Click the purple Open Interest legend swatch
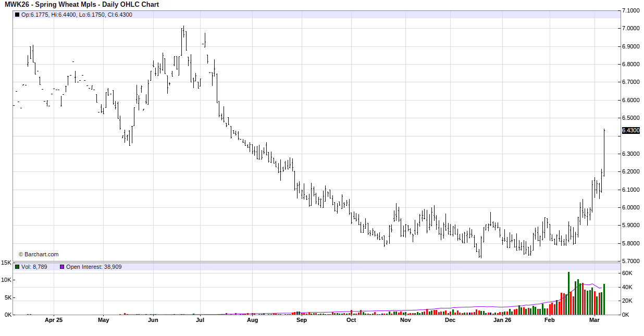The width and height of the screenshot is (644, 336). tap(61, 267)
